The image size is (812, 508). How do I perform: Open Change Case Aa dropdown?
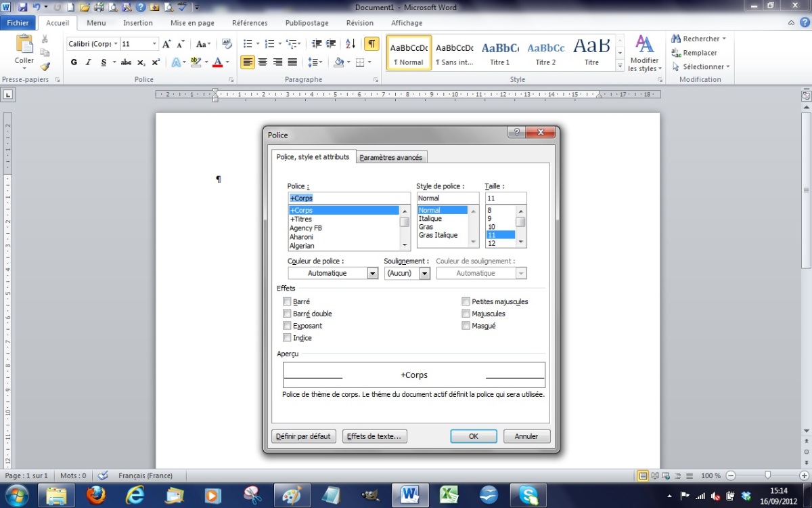tap(203, 44)
